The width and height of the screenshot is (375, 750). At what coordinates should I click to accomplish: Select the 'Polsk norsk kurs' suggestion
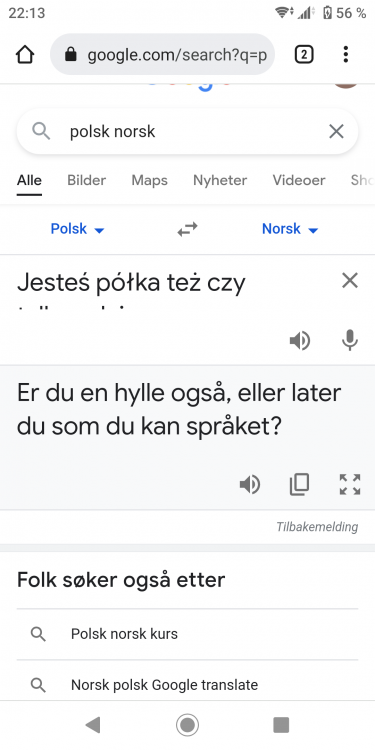pos(188,634)
